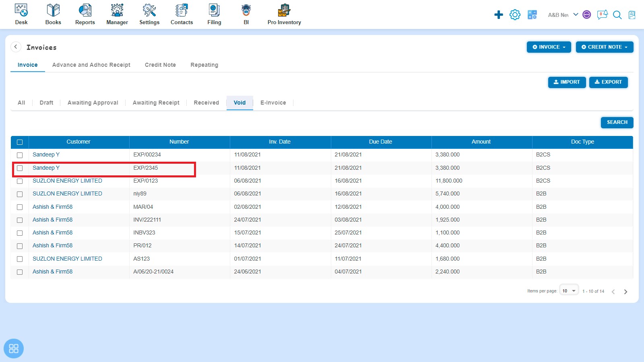The height and width of the screenshot is (362, 644).
Task: Switch to the Credit Note tab
Action: 160,65
